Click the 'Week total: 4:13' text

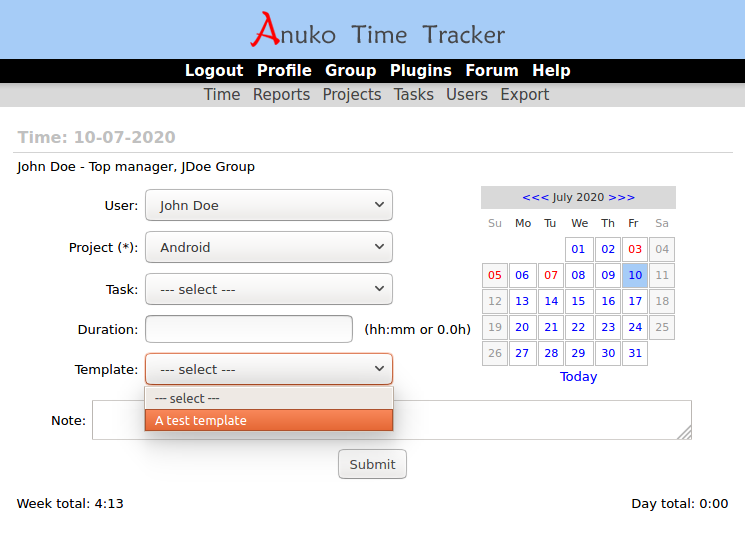[x=70, y=504]
